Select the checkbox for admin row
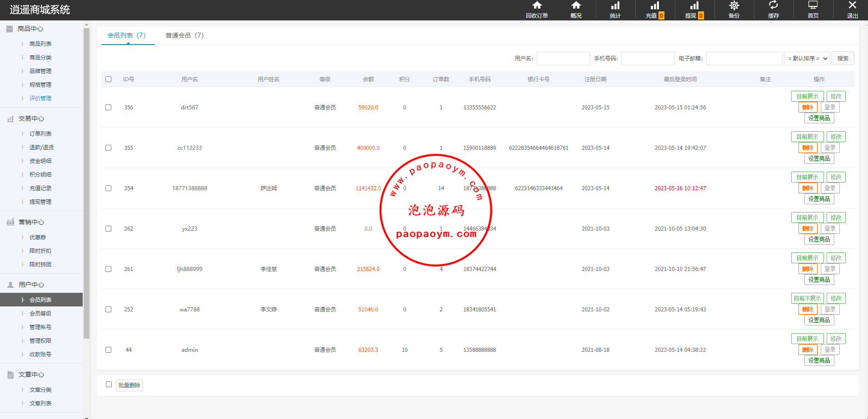 tap(108, 350)
